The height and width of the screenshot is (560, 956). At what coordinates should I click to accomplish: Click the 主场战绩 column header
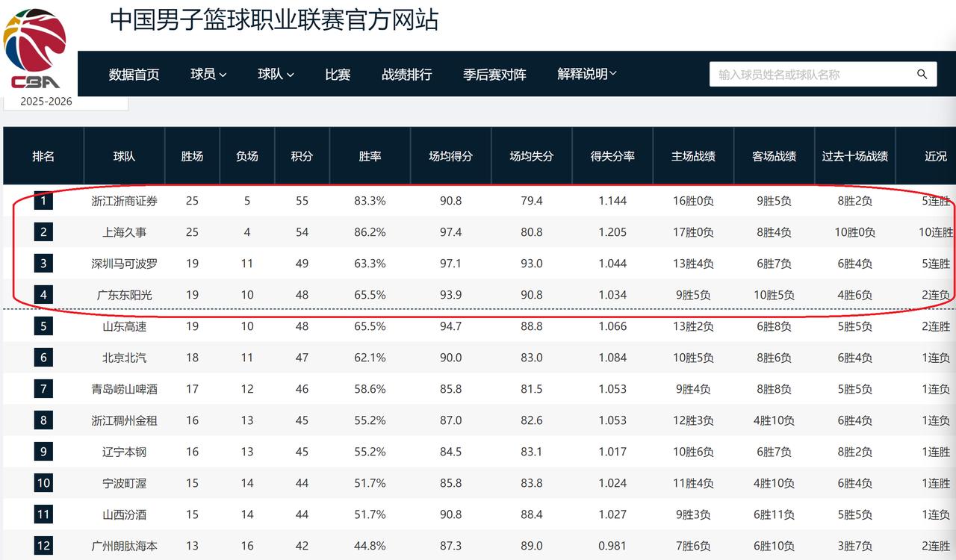click(x=693, y=156)
